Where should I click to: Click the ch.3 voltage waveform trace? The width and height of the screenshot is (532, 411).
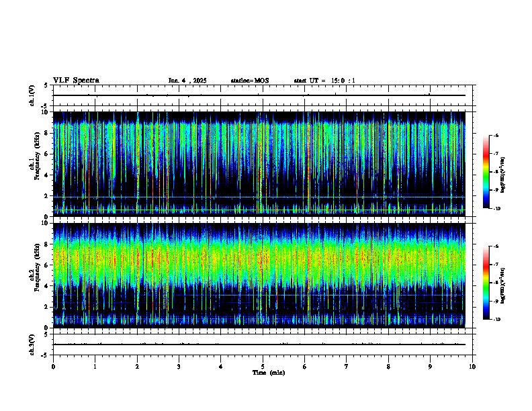[259, 345]
